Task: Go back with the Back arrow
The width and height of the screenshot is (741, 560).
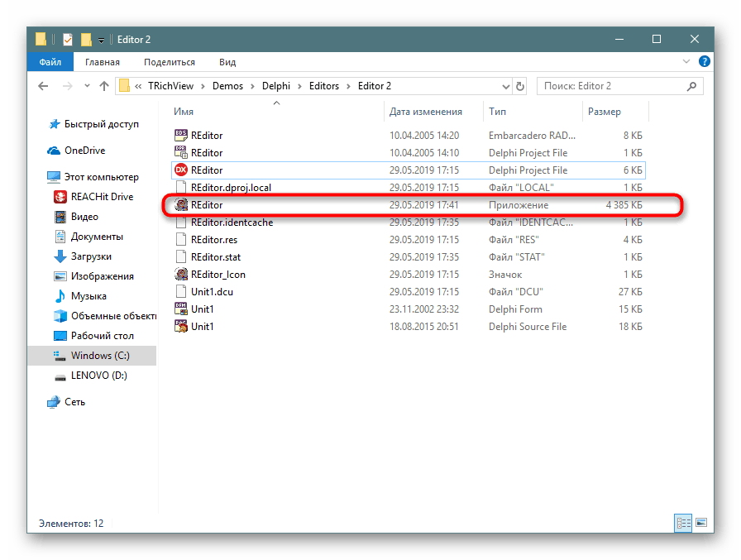Action: click(43, 86)
